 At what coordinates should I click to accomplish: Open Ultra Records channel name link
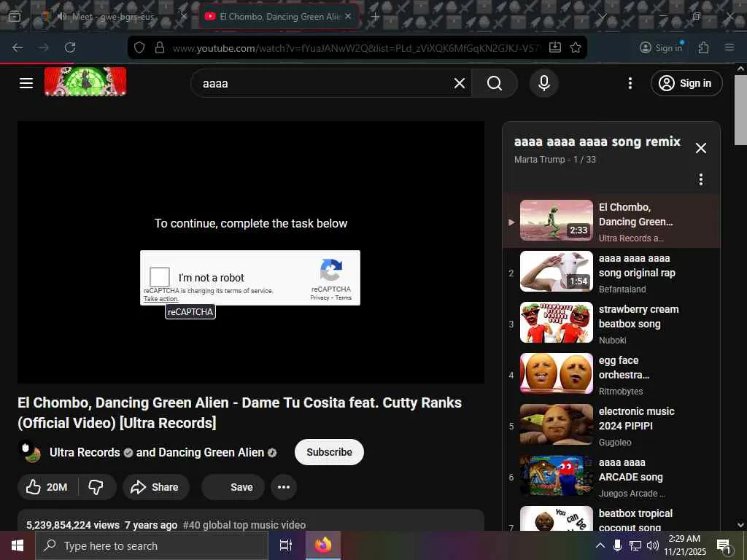[x=85, y=452]
